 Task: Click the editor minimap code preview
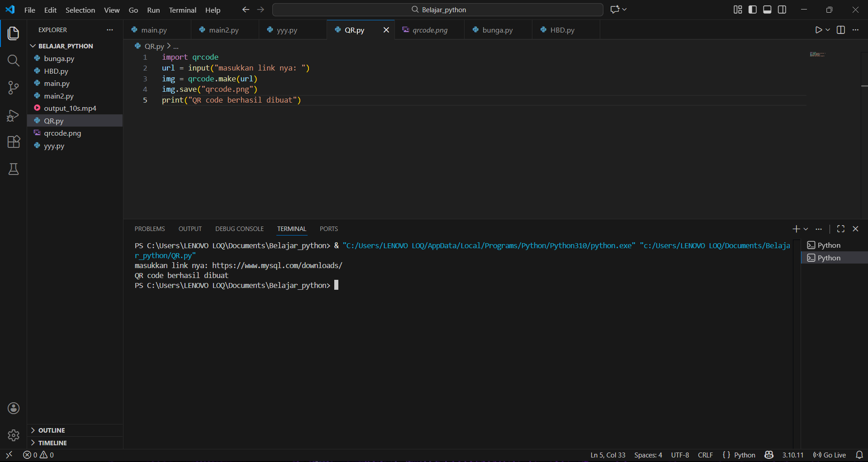[x=817, y=55]
